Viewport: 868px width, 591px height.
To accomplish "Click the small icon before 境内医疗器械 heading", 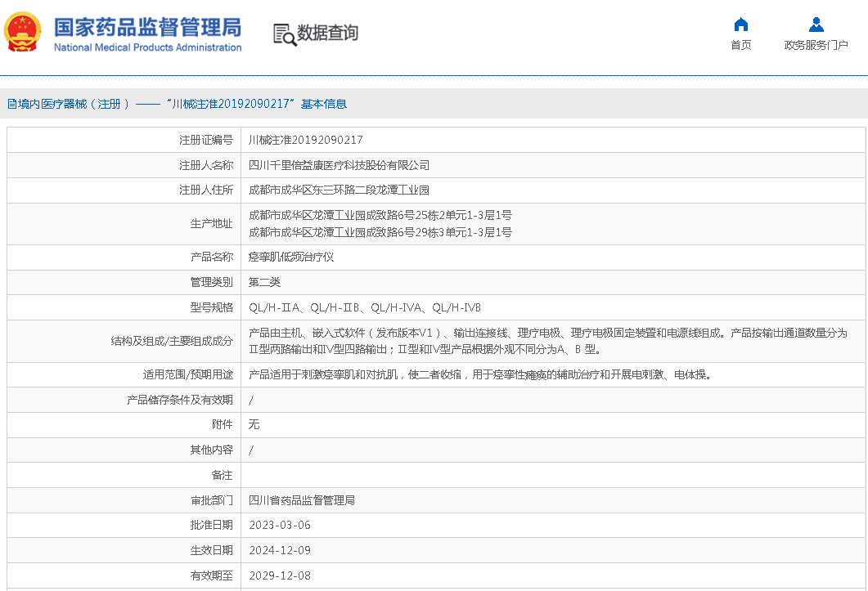I will coord(11,104).
